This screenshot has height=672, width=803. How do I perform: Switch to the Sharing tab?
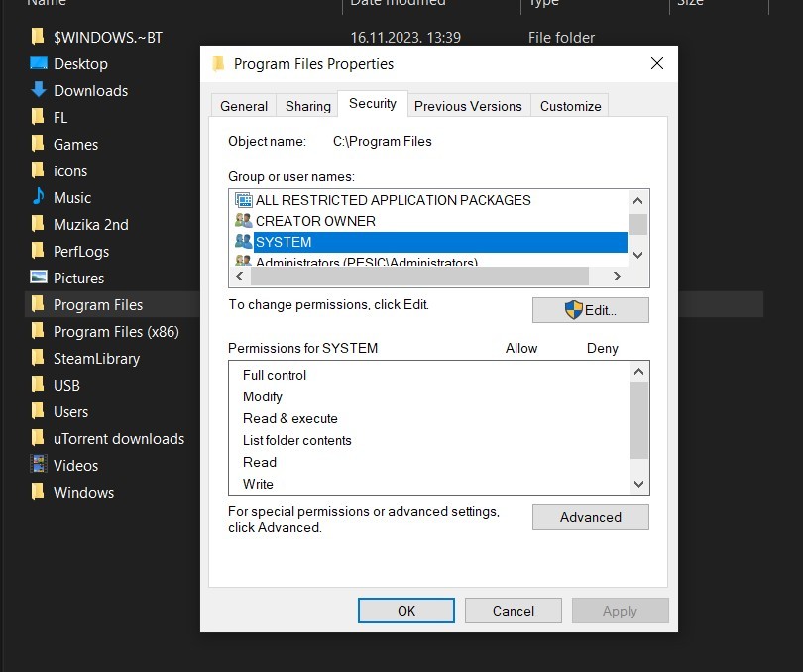pos(307,106)
